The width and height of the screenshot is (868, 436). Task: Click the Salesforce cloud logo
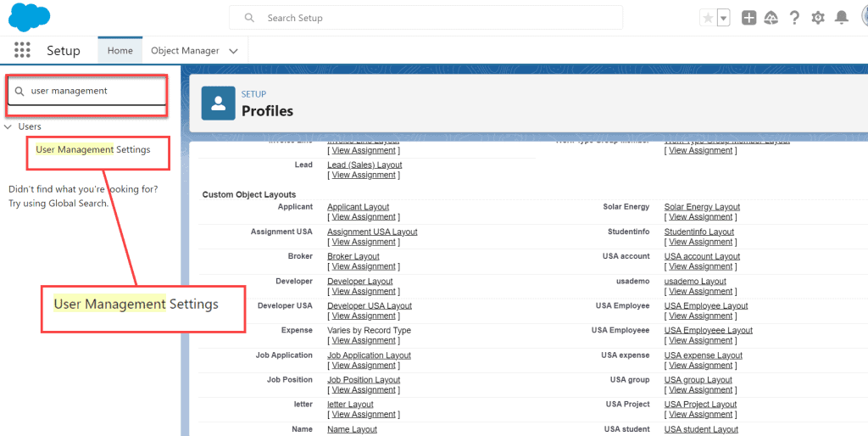tap(29, 17)
